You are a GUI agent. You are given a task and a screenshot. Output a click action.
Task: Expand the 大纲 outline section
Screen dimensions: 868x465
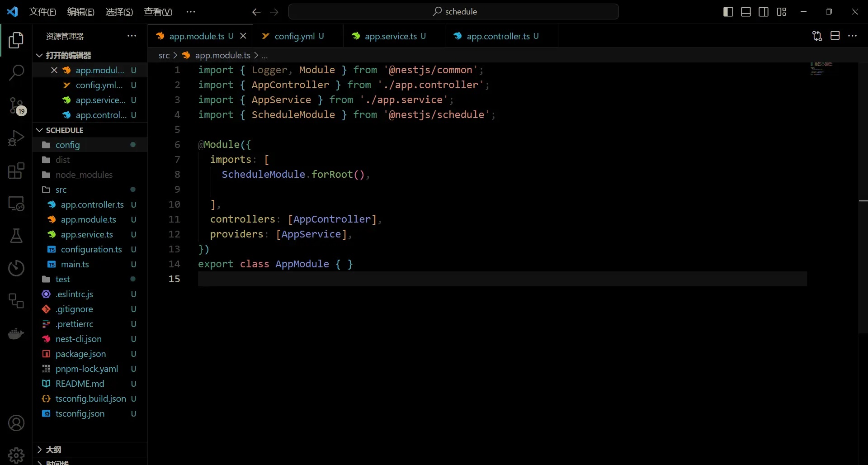53,450
